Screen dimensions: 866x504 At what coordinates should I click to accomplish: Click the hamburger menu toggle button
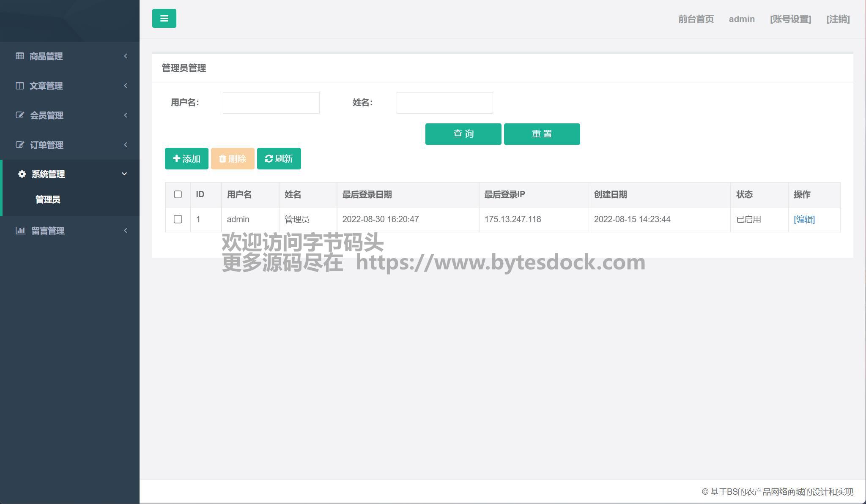pos(164,19)
